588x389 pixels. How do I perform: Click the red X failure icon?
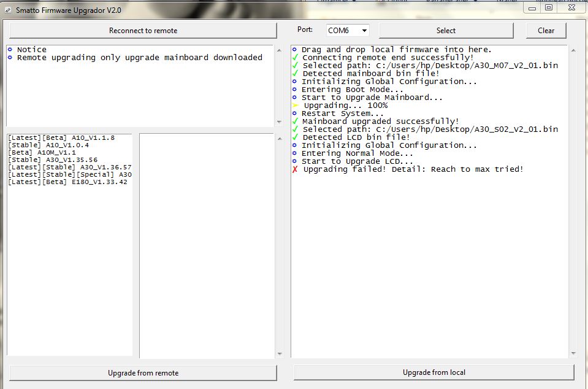tap(295, 169)
